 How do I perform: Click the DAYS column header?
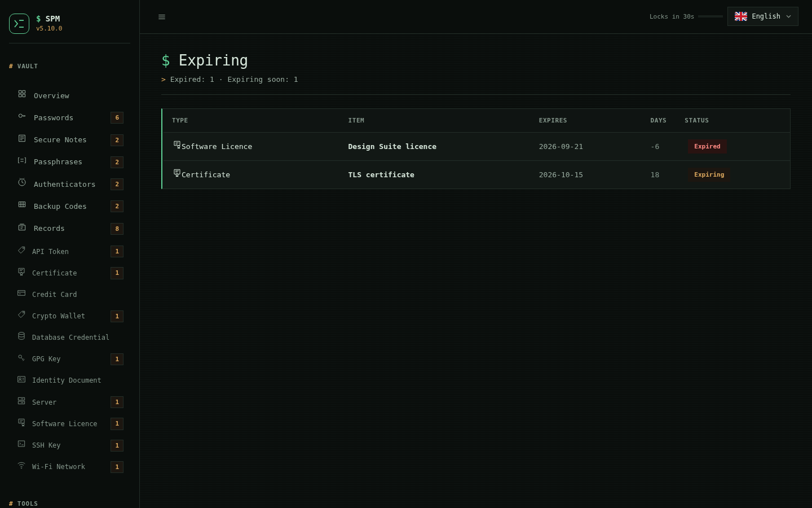click(x=658, y=120)
